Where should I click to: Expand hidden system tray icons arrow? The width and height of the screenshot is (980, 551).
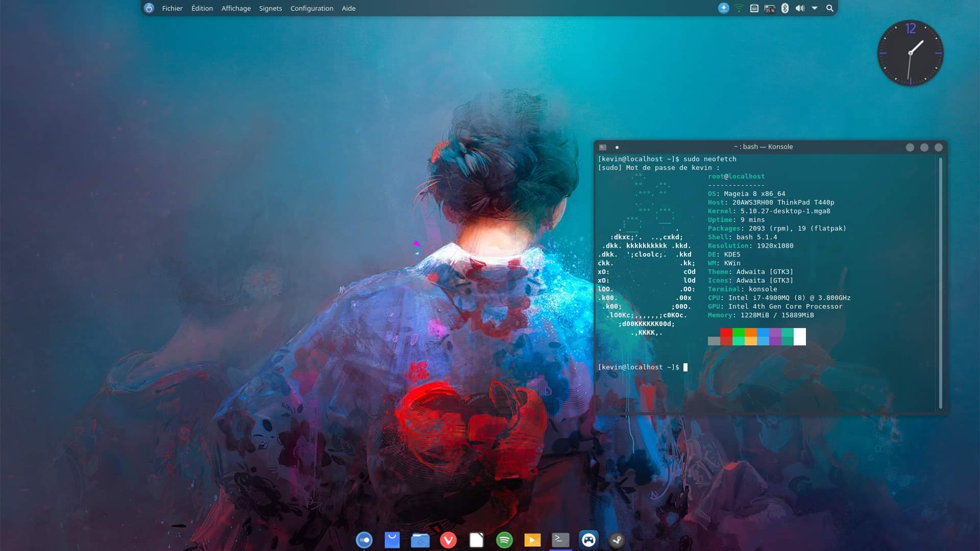pos(815,8)
